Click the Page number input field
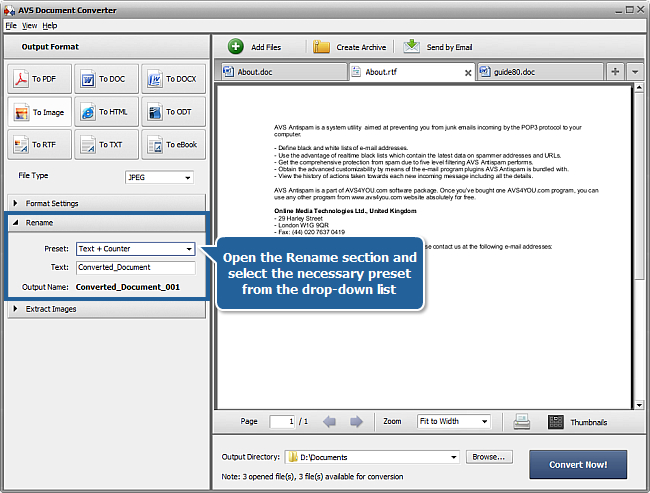650x493 pixels. [x=282, y=422]
